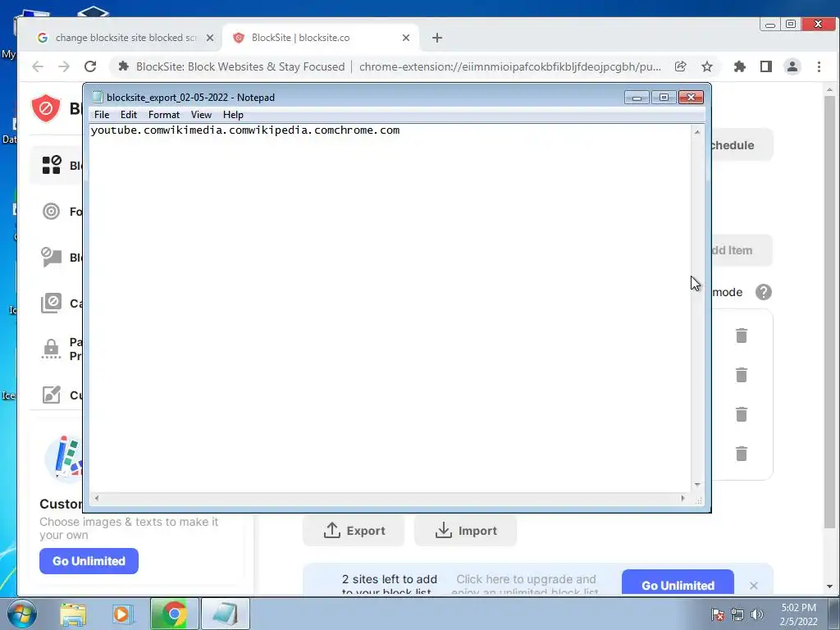The width and height of the screenshot is (840, 630).
Task: Click Go Unlimited in the bottom banner
Action: 678,583
